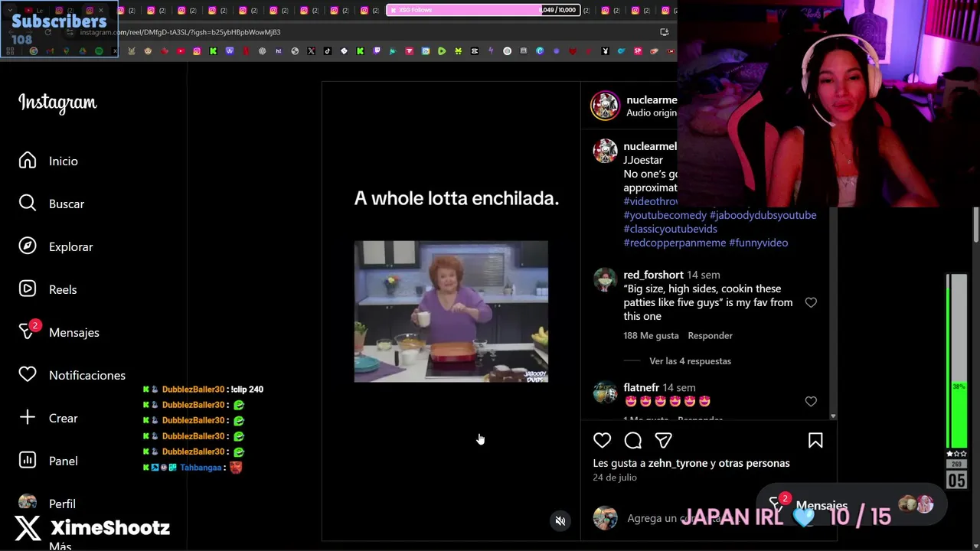Open red_forshort's profile username
The height and width of the screenshot is (551, 980).
(653, 275)
